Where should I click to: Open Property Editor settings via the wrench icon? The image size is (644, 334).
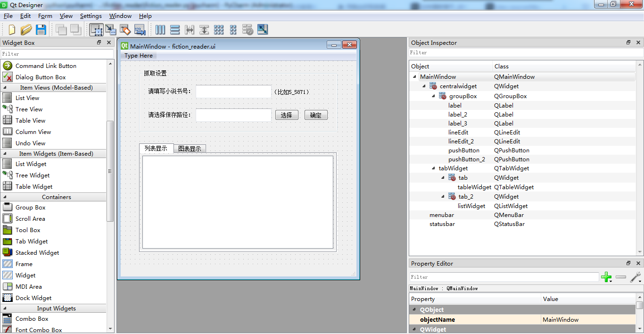pos(635,277)
